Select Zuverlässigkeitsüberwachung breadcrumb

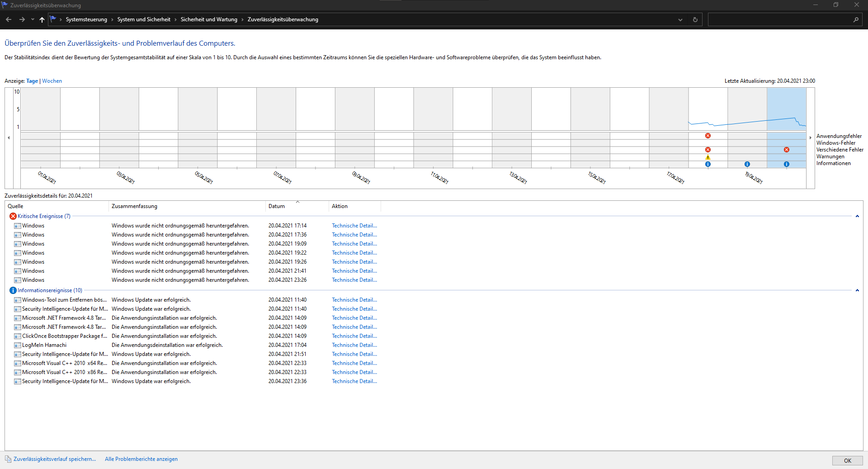point(283,19)
